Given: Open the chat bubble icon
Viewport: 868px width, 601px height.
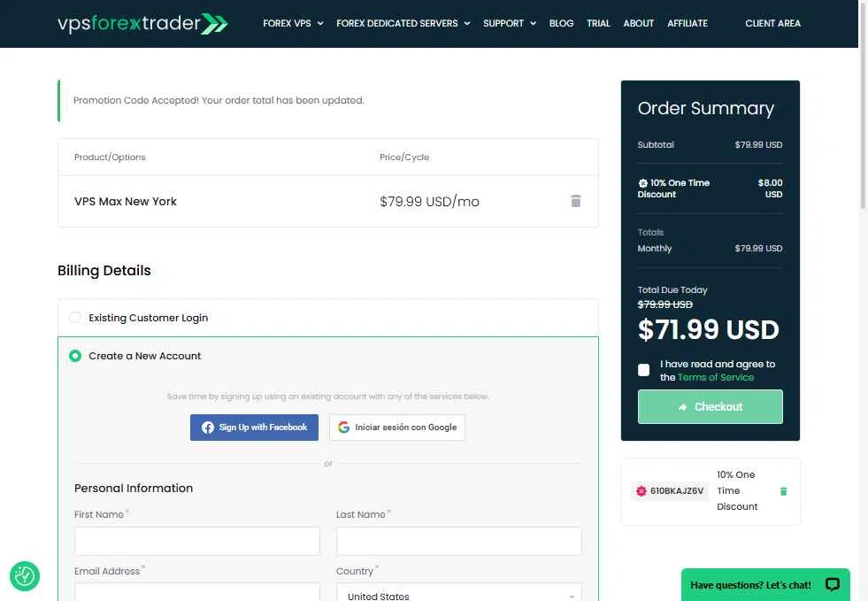Looking at the screenshot, I should (x=833, y=584).
